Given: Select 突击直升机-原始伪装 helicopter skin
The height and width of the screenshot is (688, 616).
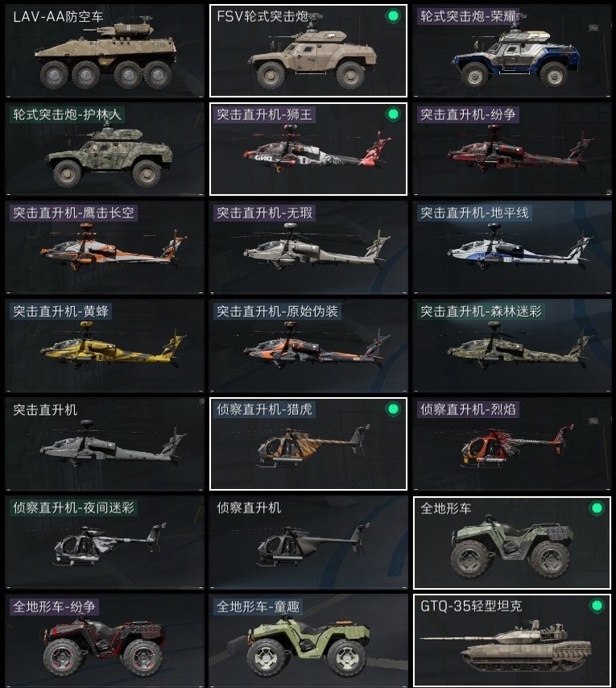Looking at the screenshot, I should pyautogui.click(x=308, y=346).
